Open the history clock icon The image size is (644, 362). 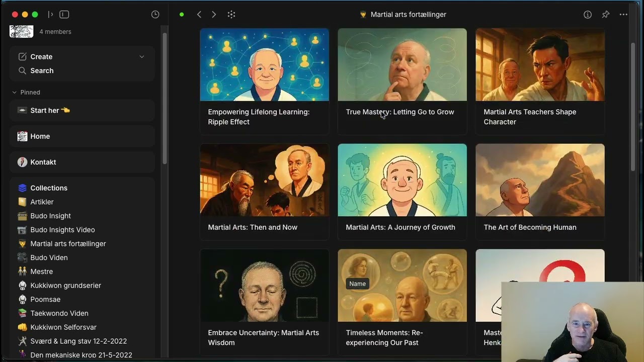(x=155, y=15)
